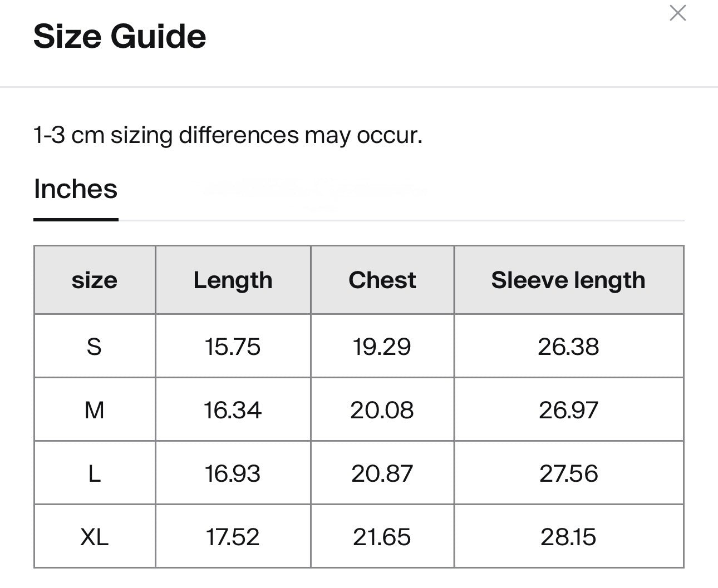Image resolution: width=718 pixels, height=588 pixels.
Task: Click the 28.15 sleeve length cell
Action: pyautogui.click(x=568, y=537)
